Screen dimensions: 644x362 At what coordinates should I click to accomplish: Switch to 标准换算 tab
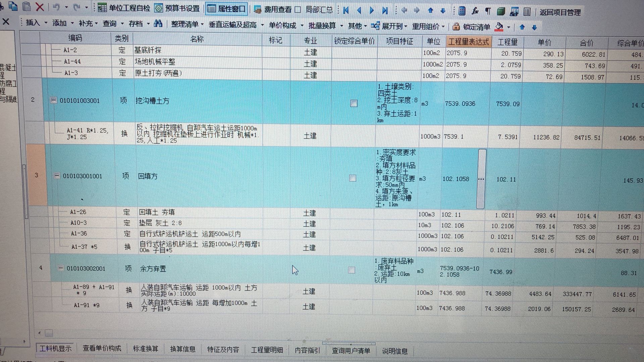pos(146,349)
